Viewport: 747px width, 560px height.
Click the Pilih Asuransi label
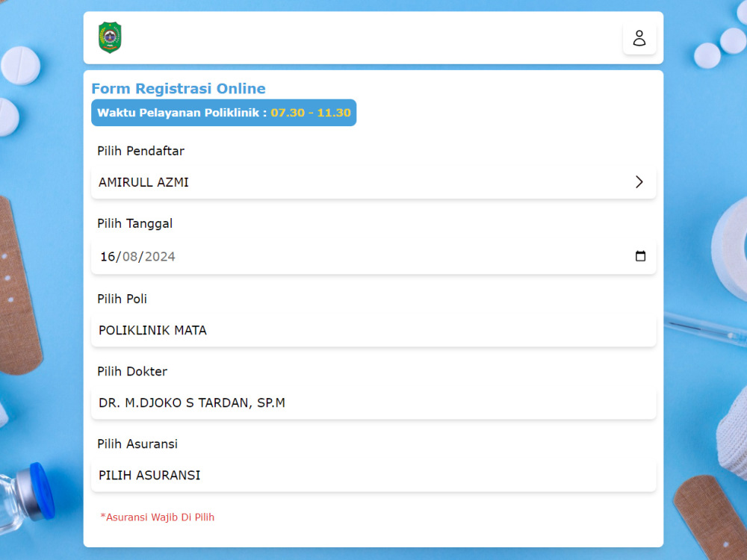(x=137, y=444)
